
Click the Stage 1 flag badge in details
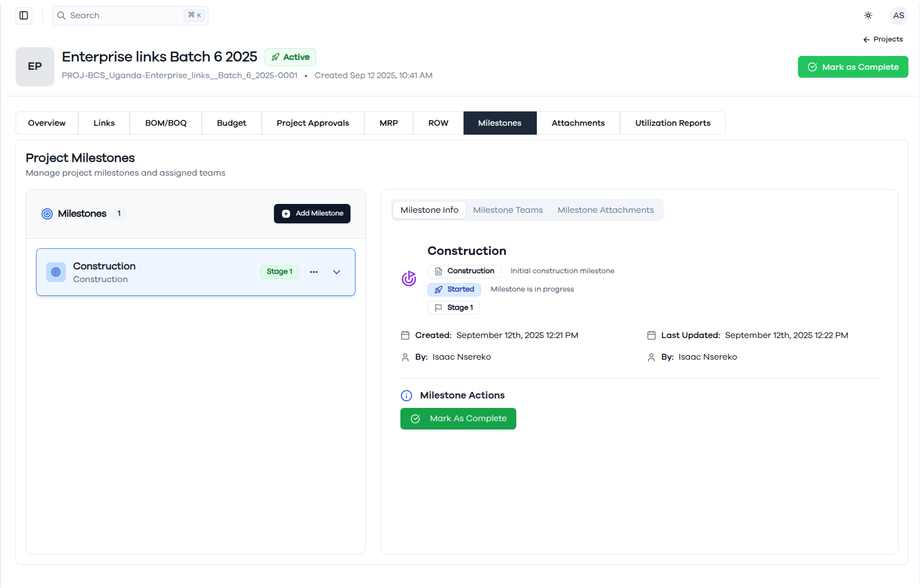click(x=454, y=308)
